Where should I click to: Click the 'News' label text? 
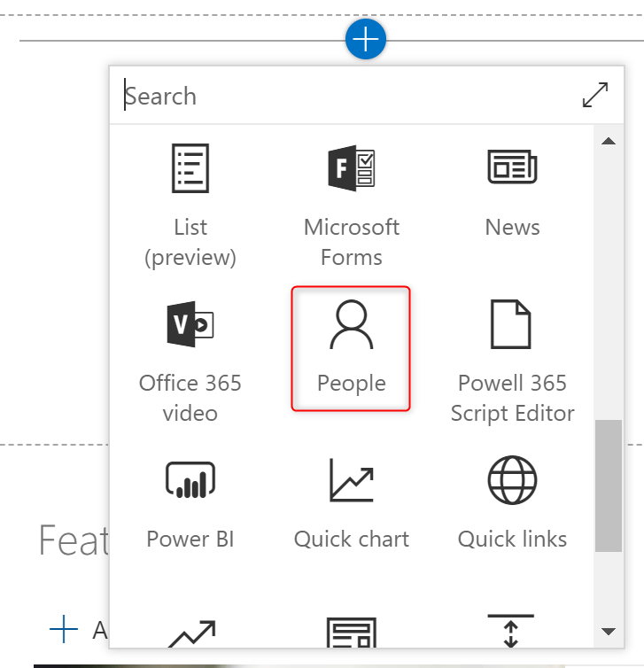click(x=512, y=227)
